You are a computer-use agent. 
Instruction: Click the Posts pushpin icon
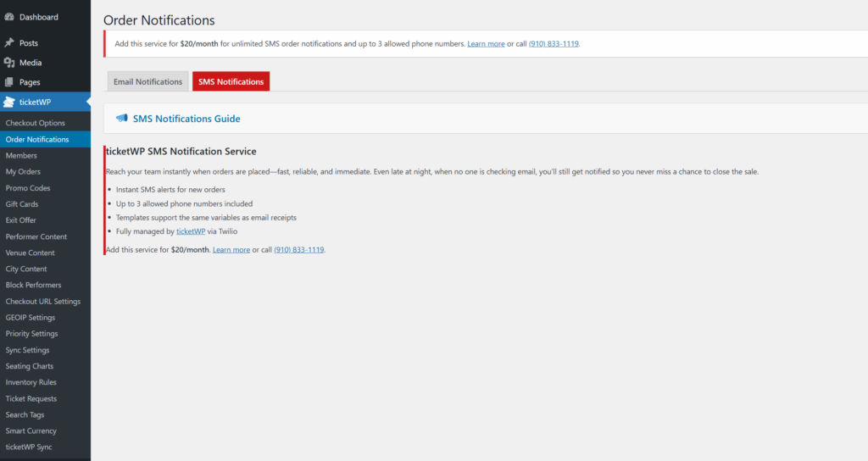coord(8,42)
